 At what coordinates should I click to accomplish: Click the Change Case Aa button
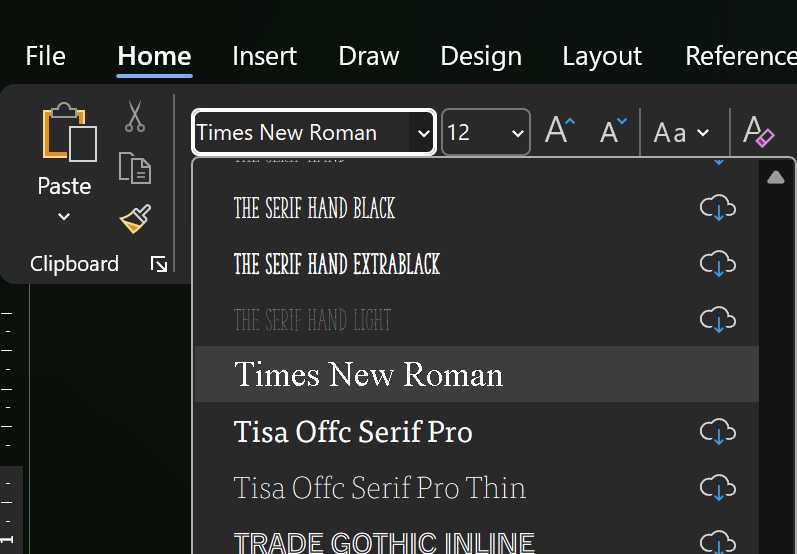click(670, 133)
